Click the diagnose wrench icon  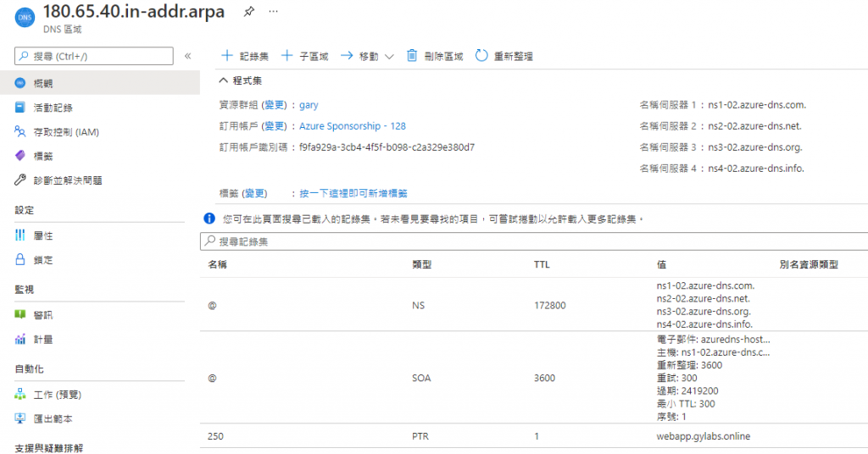tap(20, 180)
